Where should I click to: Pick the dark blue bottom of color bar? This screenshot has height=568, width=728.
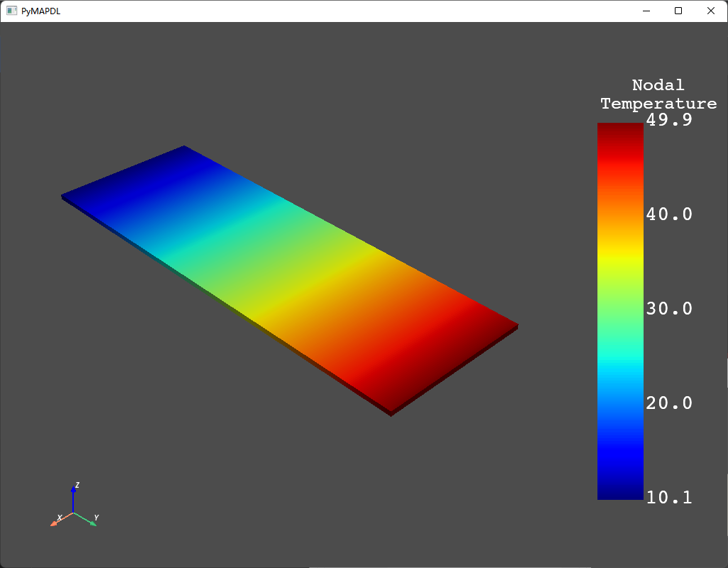(620, 491)
